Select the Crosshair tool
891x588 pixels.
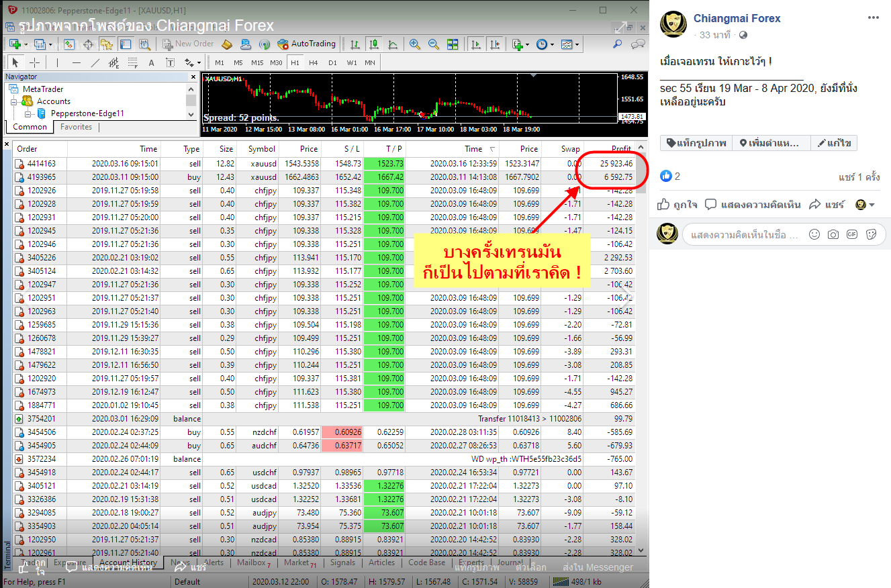(34, 63)
